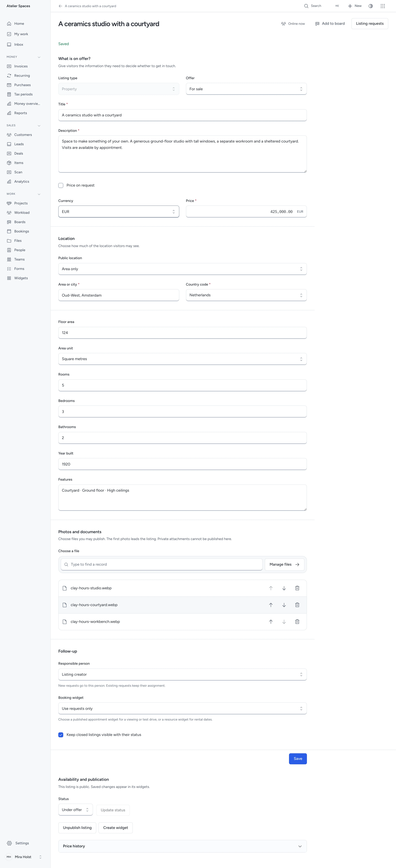Click the Title input field

[182, 115]
